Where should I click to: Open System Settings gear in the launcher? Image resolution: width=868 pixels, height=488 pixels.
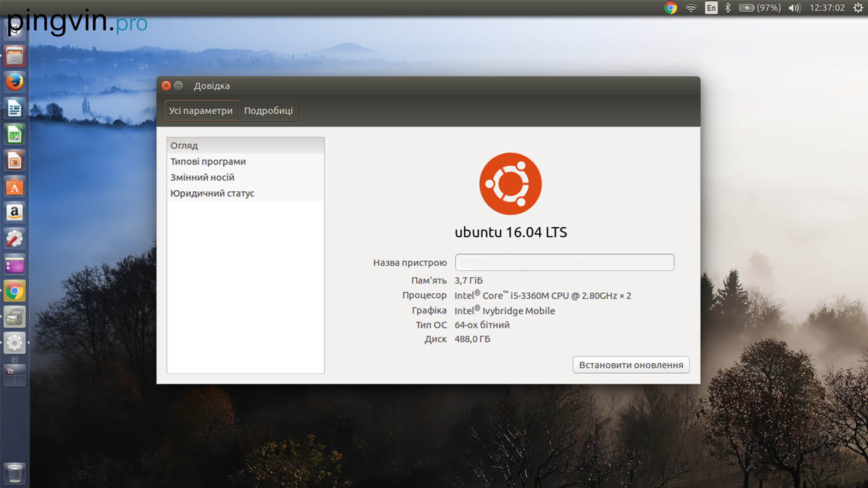(x=14, y=343)
